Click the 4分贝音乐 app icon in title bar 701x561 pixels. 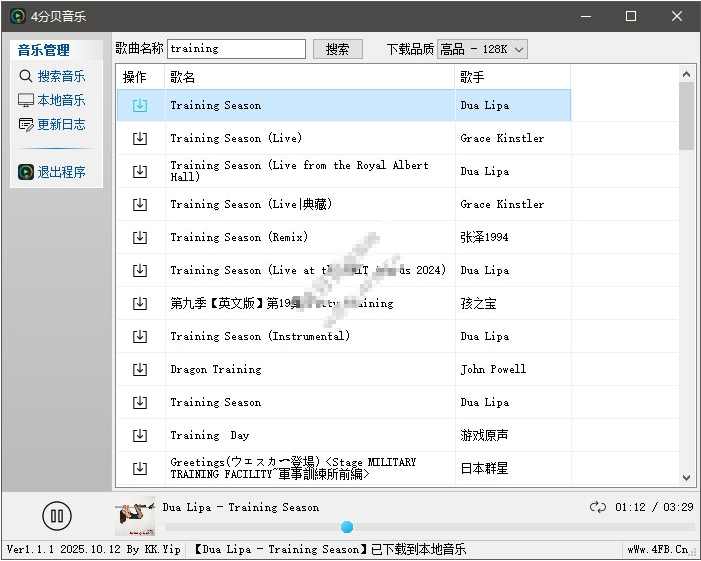click(x=18, y=17)
